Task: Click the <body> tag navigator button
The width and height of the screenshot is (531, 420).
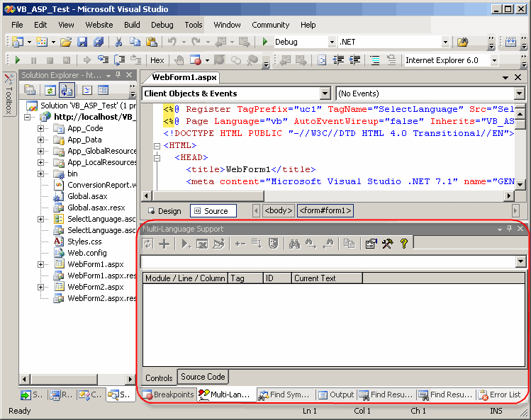Action: [x=278, y=211]
